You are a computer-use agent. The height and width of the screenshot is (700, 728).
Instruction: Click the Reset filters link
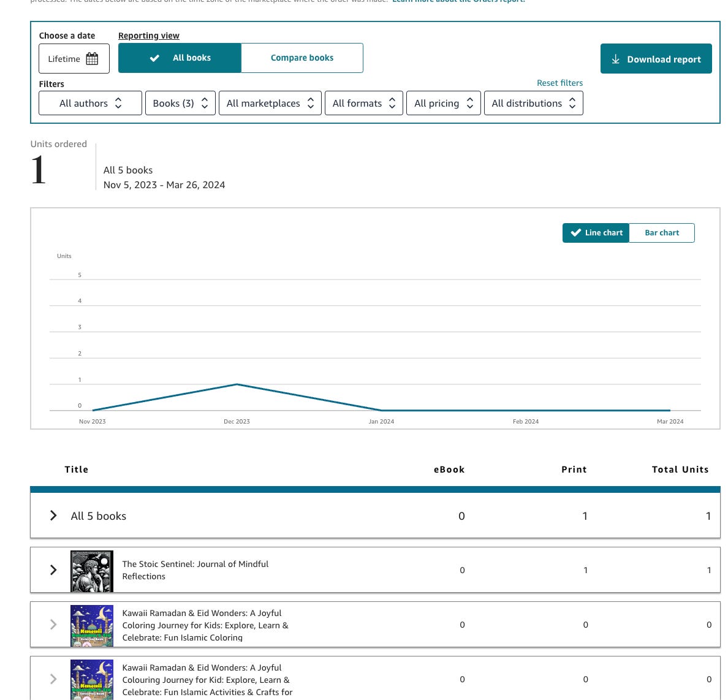pyautogui.click(x=559, y=83)
